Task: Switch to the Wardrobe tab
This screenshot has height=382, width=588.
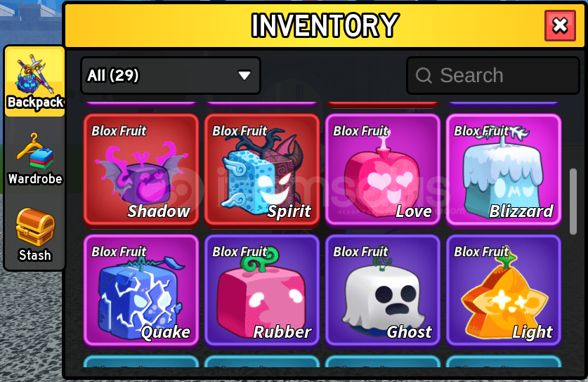Action: 35,159
